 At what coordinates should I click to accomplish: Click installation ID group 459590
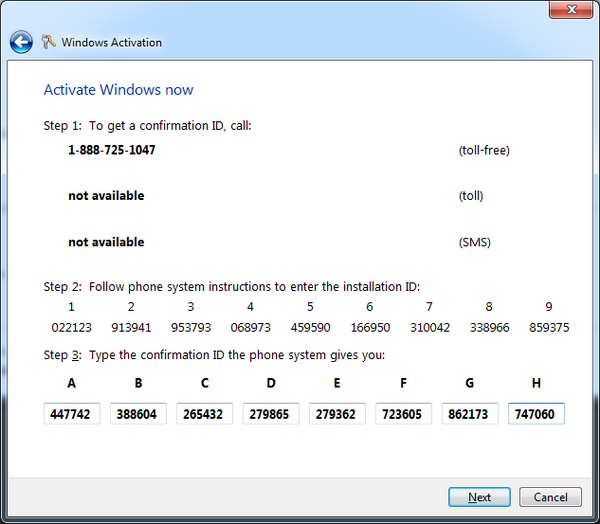coord(310,327)
